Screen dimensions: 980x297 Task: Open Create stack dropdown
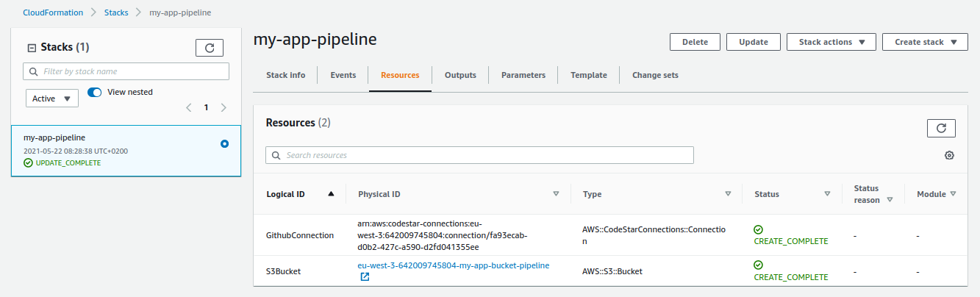(924, 42)
